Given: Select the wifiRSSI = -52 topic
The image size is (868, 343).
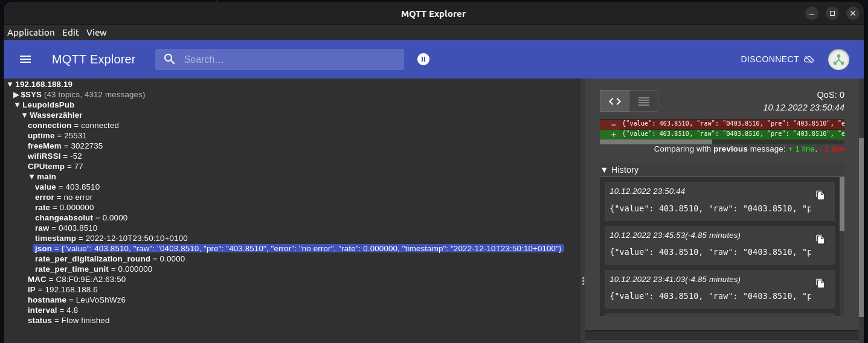Looking at the screenshot, I should click(55, 156).
